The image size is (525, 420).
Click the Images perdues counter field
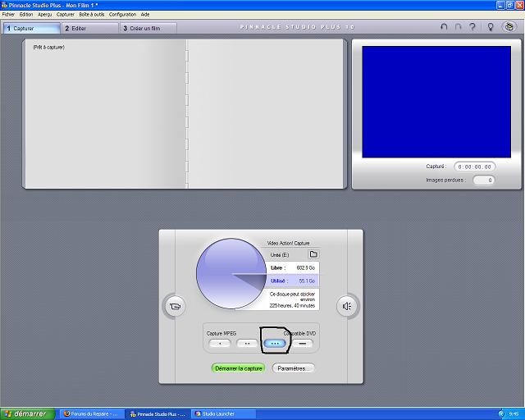coord(484,180)
